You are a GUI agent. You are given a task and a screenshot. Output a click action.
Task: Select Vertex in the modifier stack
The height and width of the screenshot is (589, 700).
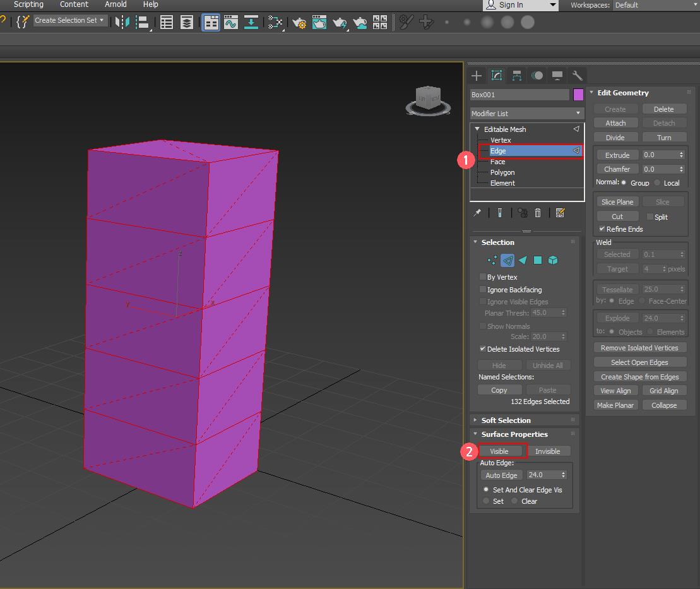(501, 140)
